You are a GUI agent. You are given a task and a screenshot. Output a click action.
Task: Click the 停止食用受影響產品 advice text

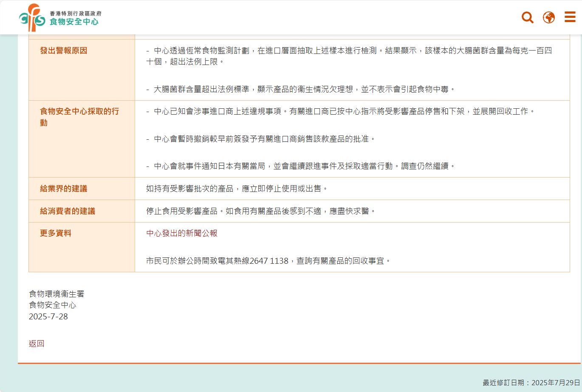[260, 211]
